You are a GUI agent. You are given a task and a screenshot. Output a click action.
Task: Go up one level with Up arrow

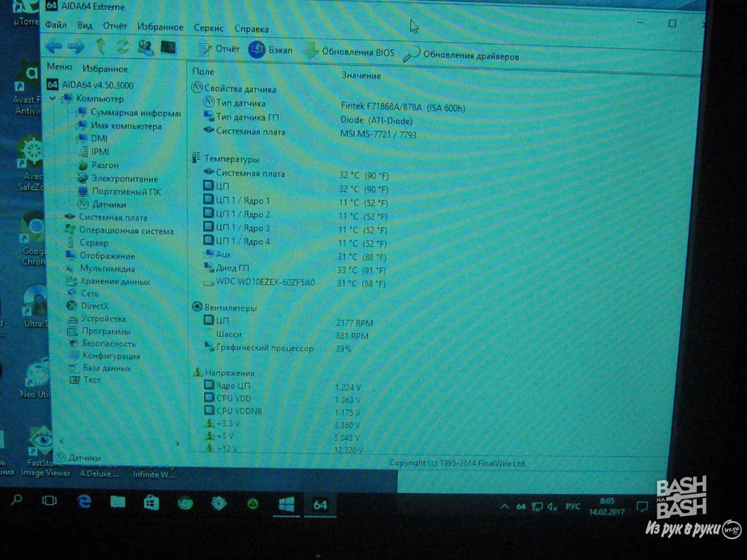pos(100,46)
